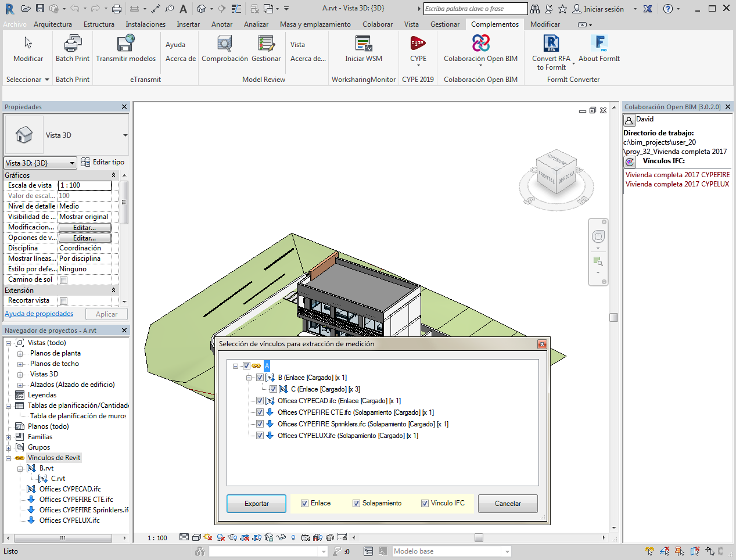Image resolution: width=736 pixels, height=560 pixels.
Task: Switch to Arquitectura ribbon tab
Action: point(53,24)
